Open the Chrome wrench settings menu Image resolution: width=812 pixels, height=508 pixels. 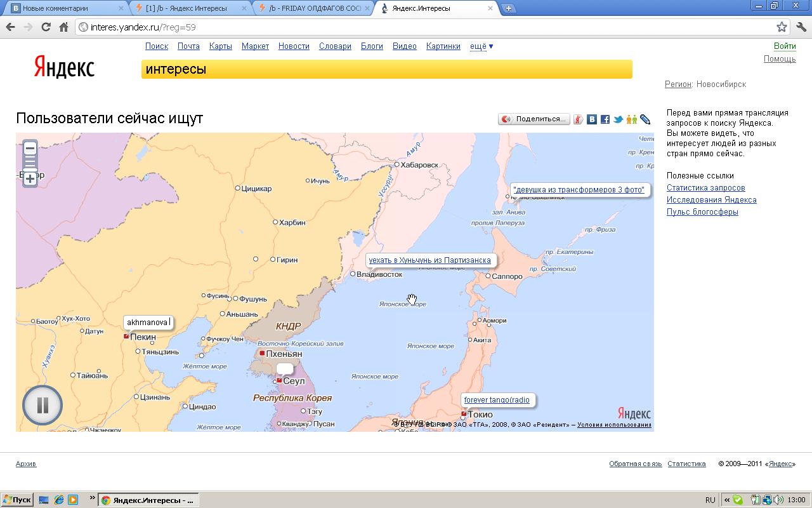(801, 27)
